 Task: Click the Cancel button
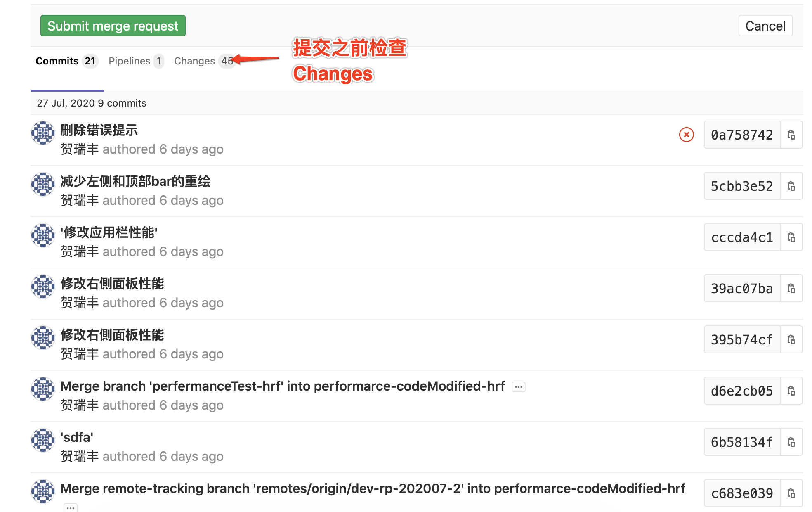point(765,26)
